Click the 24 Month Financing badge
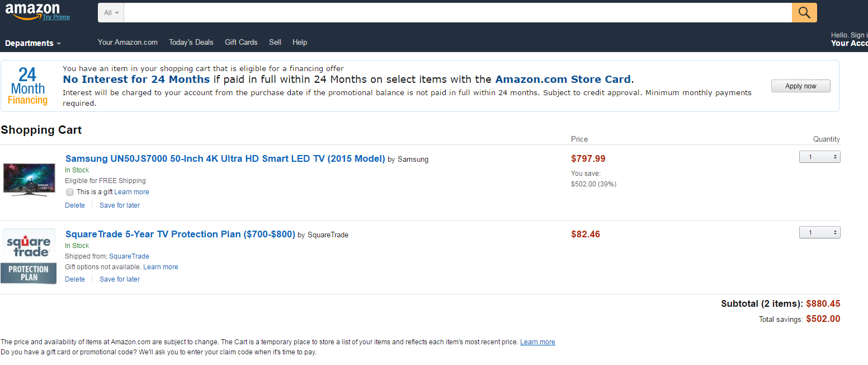Screen dimensions: 868x365 tap(28, 86)
